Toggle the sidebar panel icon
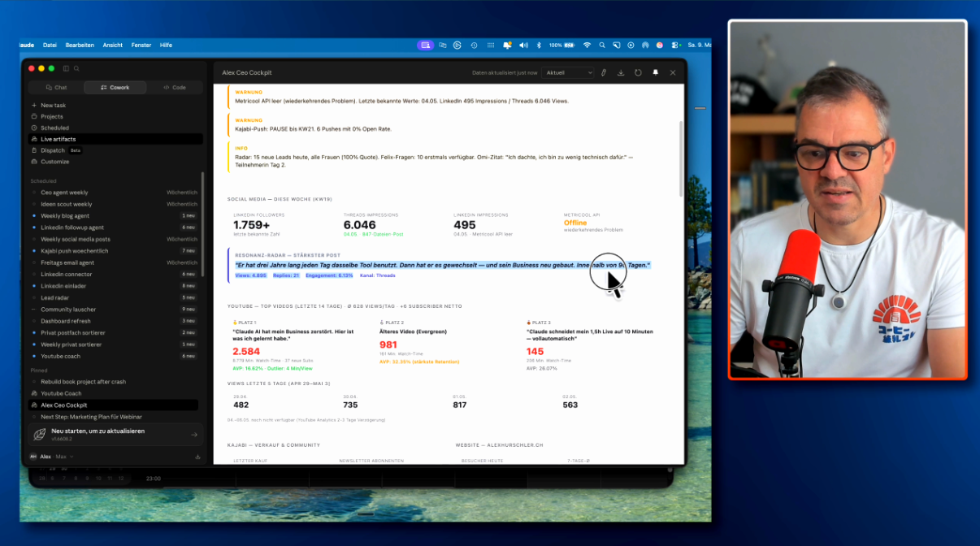This screenshot has height=546, width=980. point(66,68)
